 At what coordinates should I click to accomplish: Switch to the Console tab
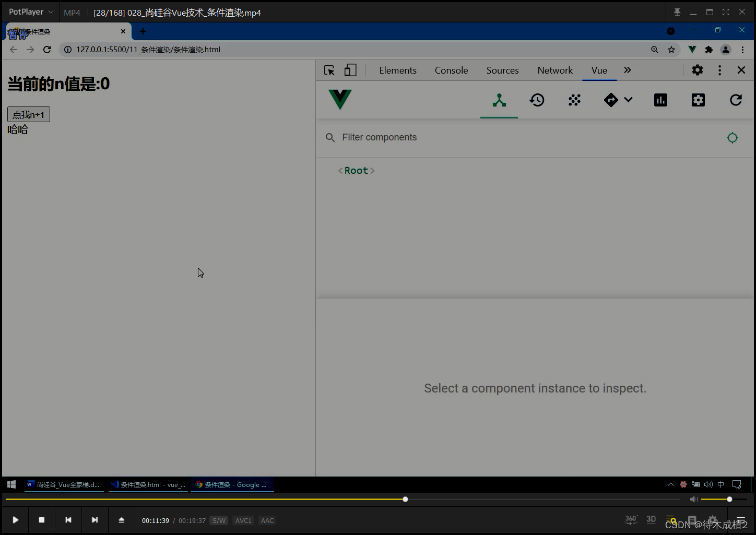point(452,70)
